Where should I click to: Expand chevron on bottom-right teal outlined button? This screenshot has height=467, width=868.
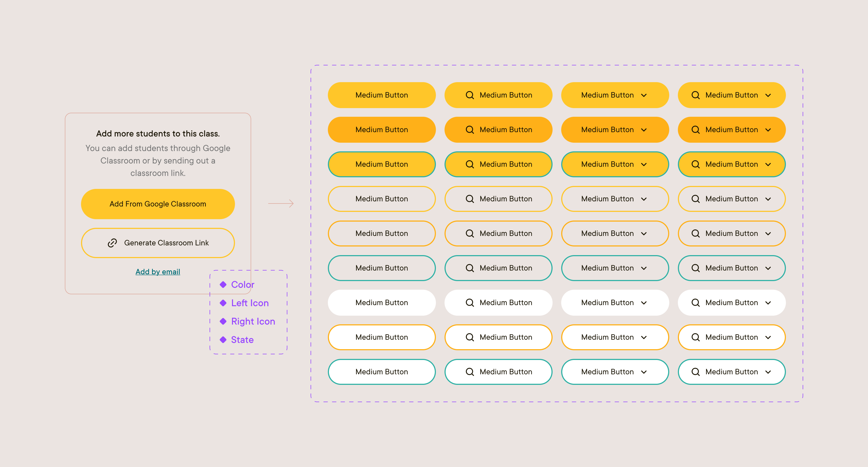tap(768, 372)
